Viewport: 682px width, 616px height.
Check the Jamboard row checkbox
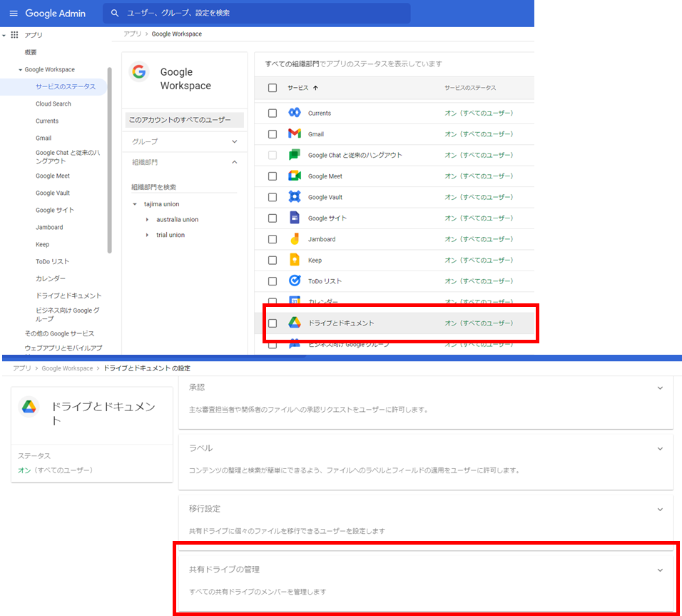tap(273, 239)
